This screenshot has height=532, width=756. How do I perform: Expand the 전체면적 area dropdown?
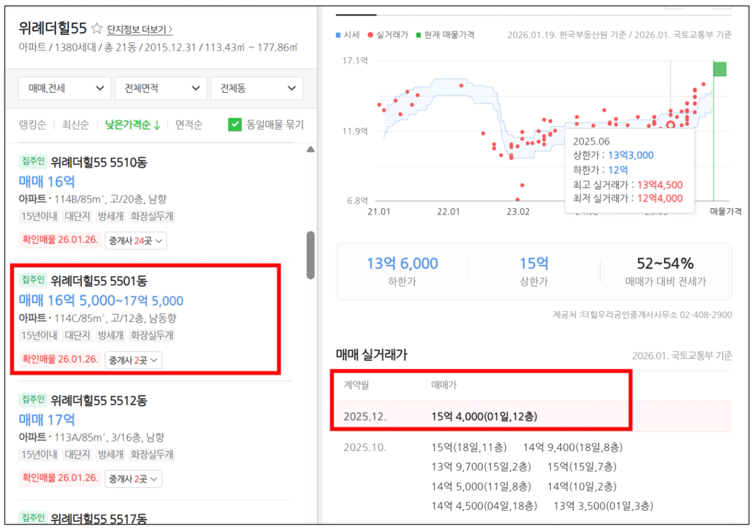point(161,88)
